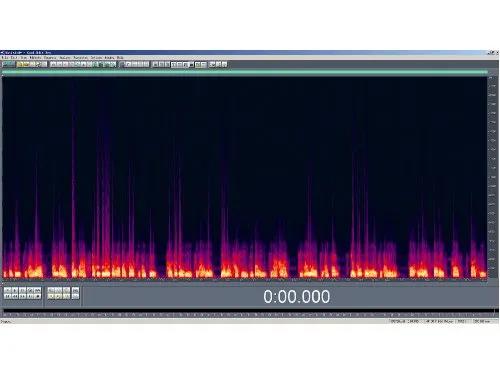Open the Effects menu
This screenshot has height=375, width=500.
(x=36, y=58)
